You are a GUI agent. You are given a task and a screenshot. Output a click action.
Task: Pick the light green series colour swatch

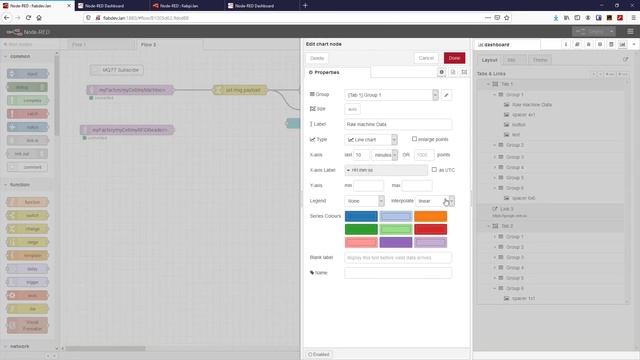tap(396, 229)
